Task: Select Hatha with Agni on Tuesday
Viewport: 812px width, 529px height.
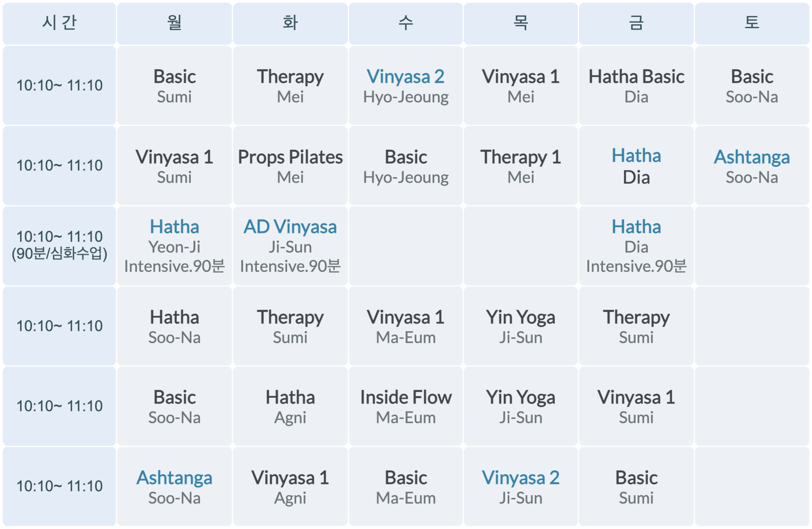Action: (x=290, y=406)
